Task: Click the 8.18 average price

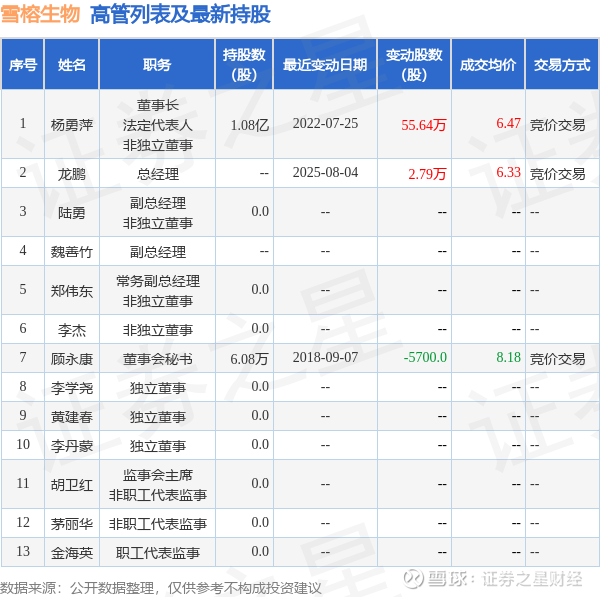Action: pyautogui.click(x=509, y=357)
